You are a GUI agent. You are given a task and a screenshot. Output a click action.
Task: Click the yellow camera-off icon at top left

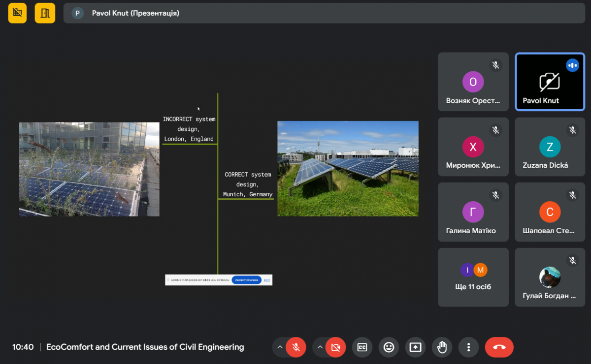coord(18,13)
